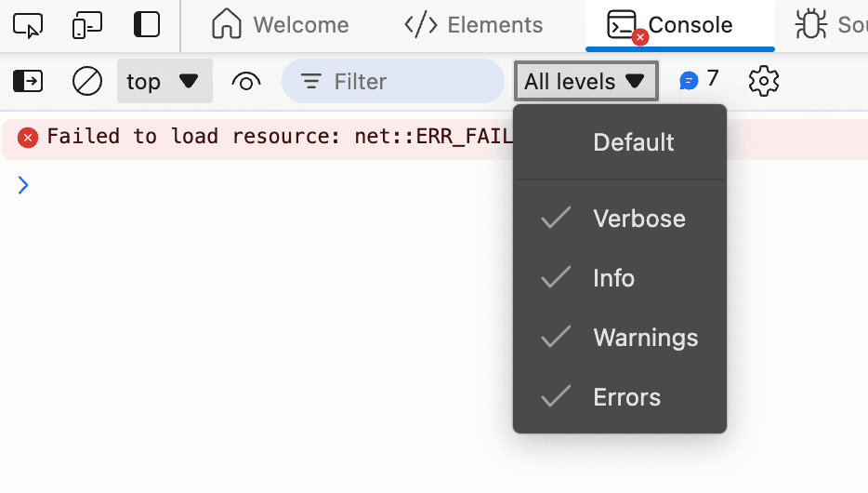Screen dimensions: 868x493
Task: Select Default in the levels menu
Action: pos(633,142)
